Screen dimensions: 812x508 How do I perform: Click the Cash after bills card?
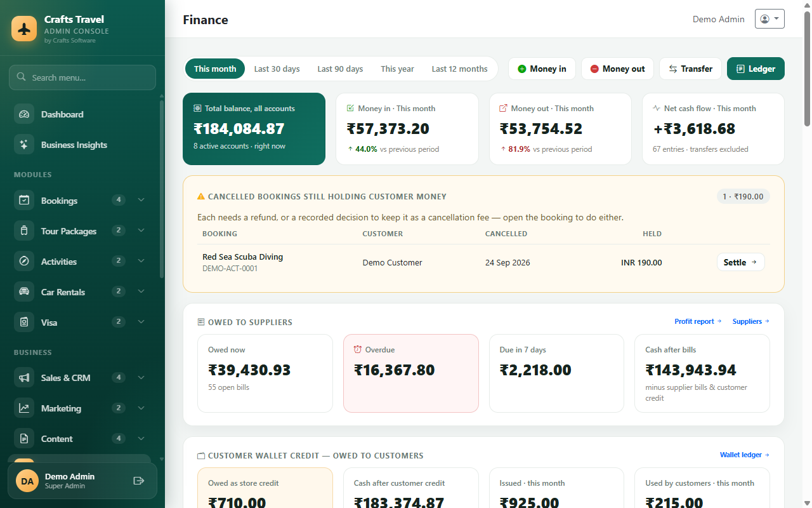pos(702,373)
